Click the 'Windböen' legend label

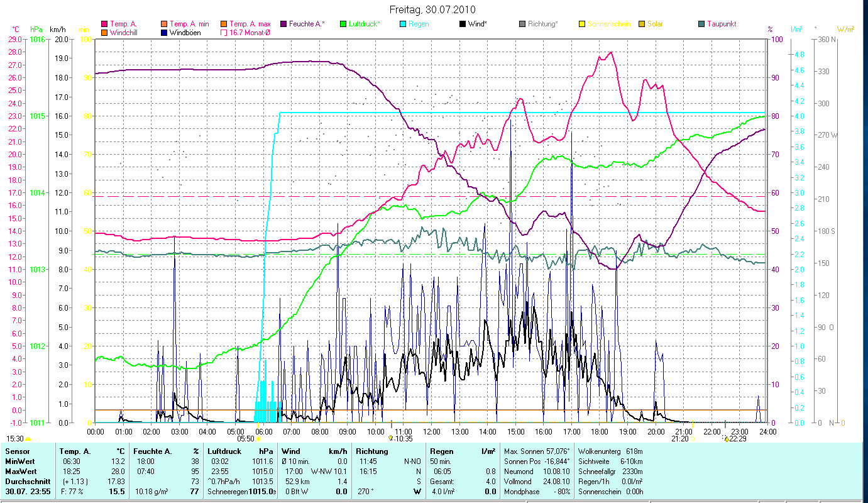[185, 33]
